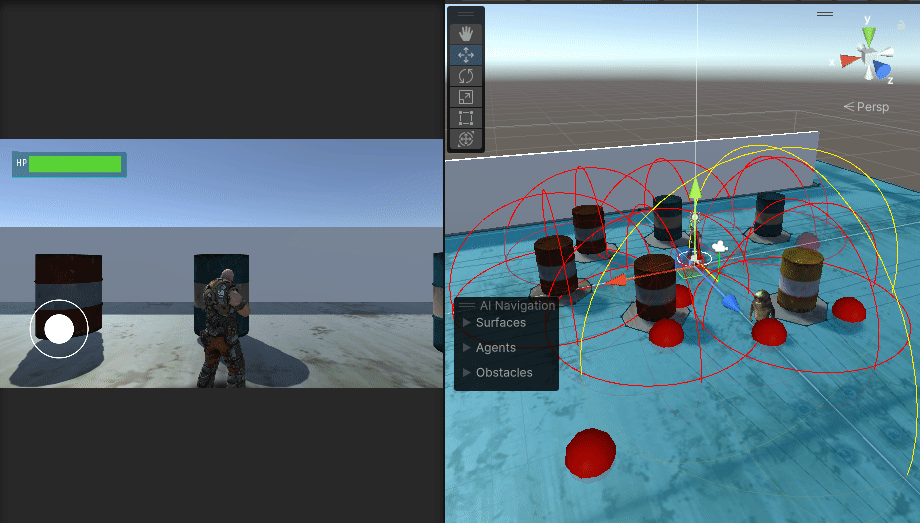Viewport: 920px width, 523px height.
Task: Click the small robot character in scene view
Action: tap(761, 304)
